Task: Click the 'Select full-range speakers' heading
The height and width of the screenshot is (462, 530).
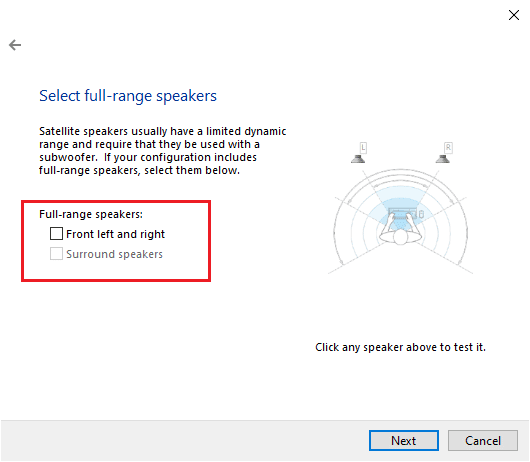Action: tap(128, 96)
